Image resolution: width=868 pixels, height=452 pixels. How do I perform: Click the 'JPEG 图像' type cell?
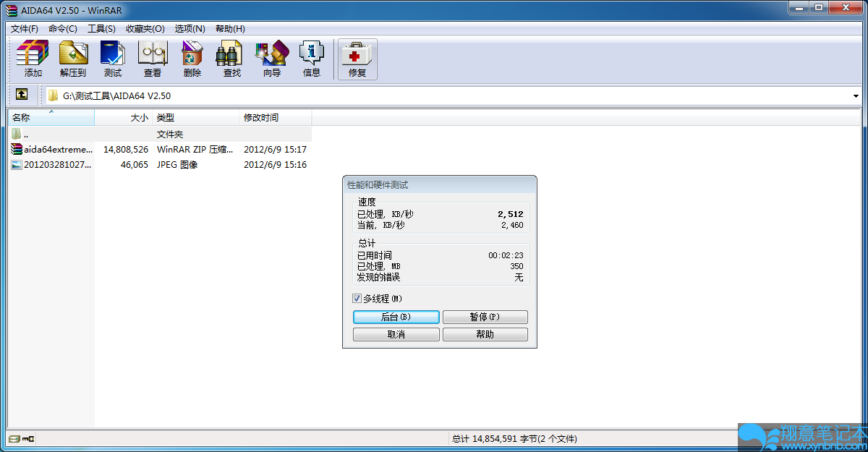point(177,164)
